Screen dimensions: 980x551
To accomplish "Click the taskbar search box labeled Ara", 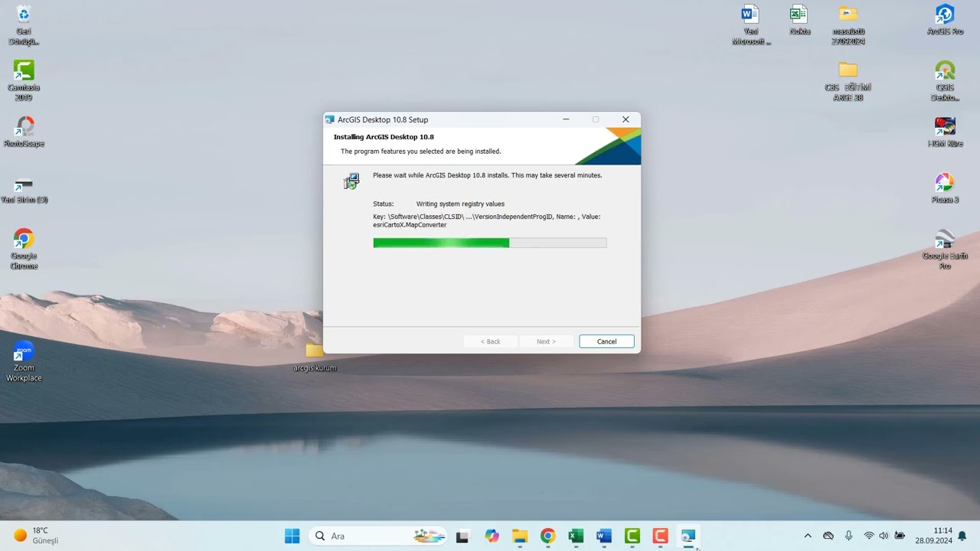I will pos(379,536).
